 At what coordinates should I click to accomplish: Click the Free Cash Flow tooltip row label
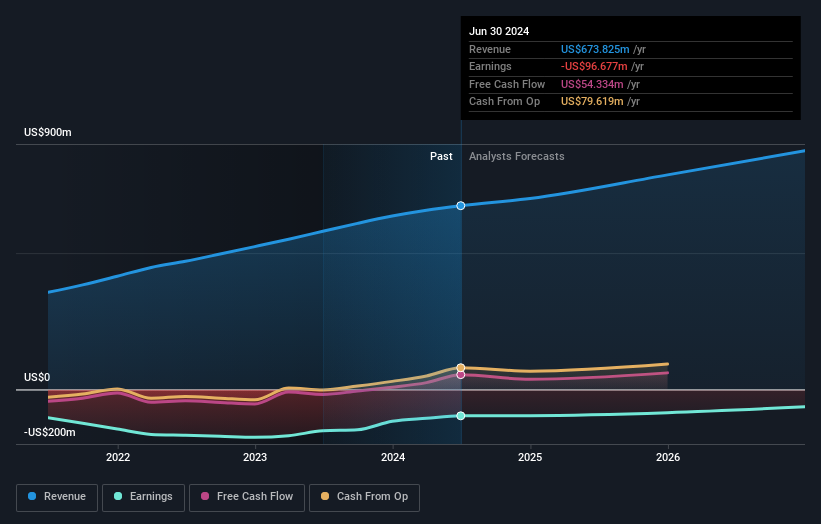click(x=507, y=84)
